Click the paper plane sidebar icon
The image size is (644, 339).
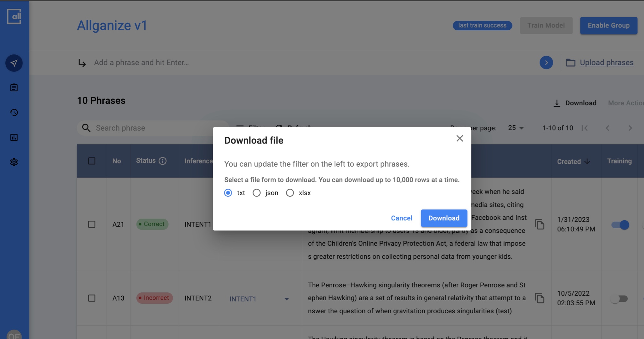[14, 63]
